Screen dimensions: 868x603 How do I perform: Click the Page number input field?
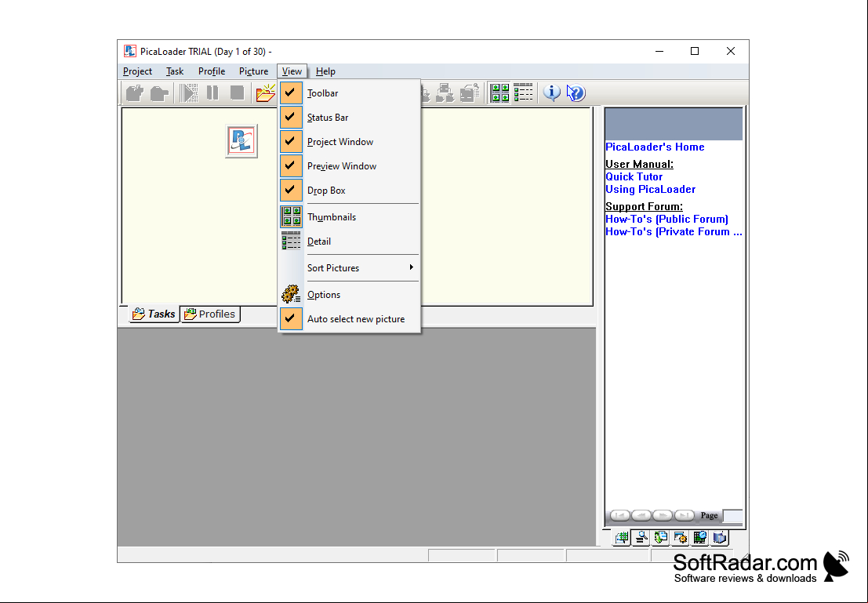[x=733, y=515]
